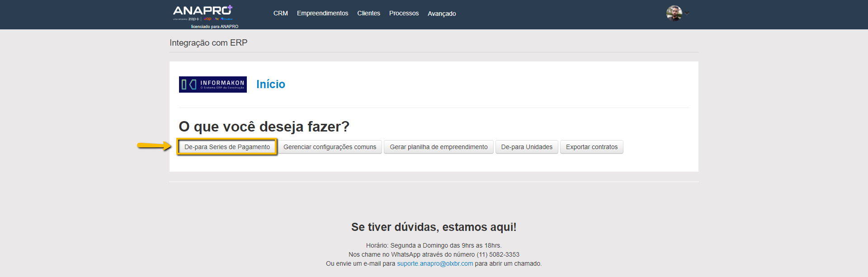Open the user profile avatar
This screenshot has height=277, width=868.
674,13
